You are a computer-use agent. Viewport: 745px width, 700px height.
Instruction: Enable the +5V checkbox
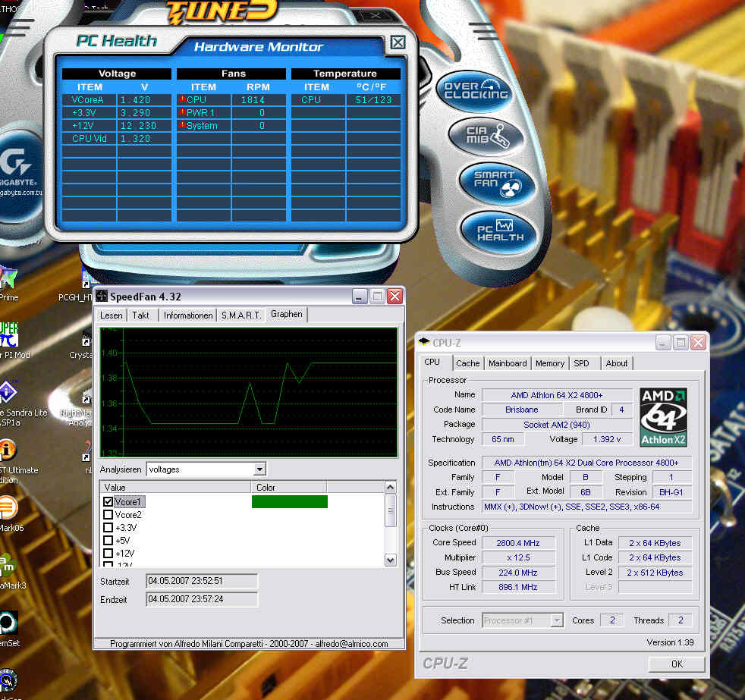[x=108, y=540]
